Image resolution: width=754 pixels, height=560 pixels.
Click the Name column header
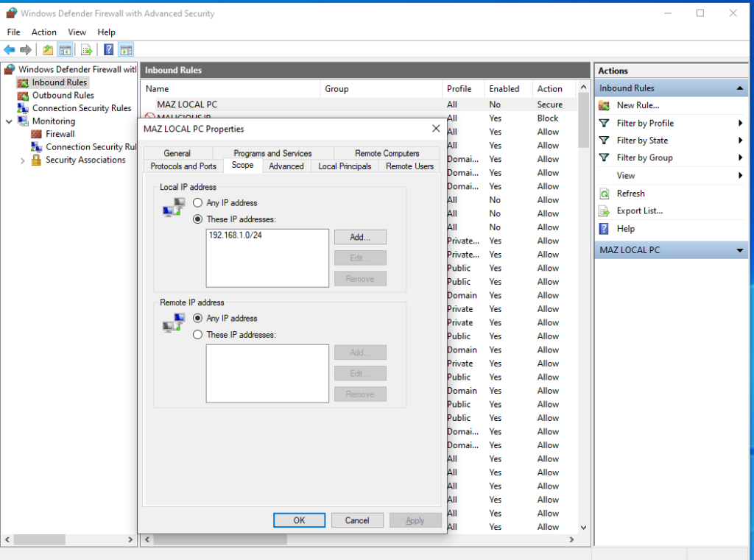[x=230, y=88]
